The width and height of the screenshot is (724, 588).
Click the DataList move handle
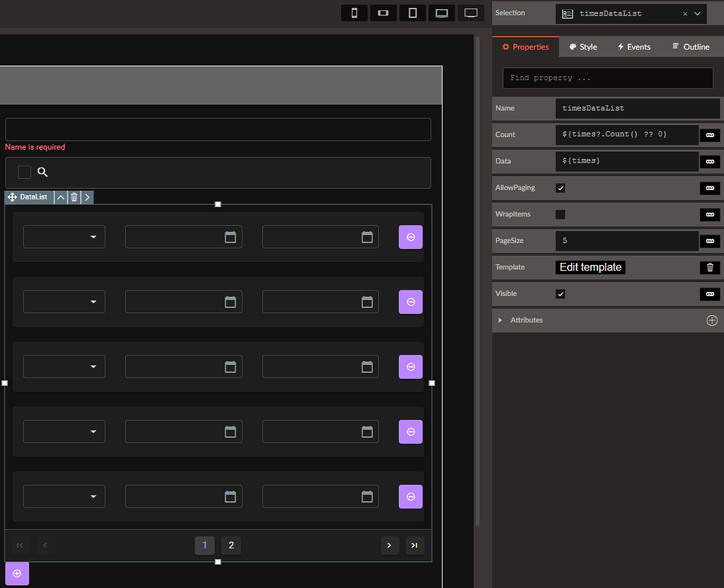12,197
